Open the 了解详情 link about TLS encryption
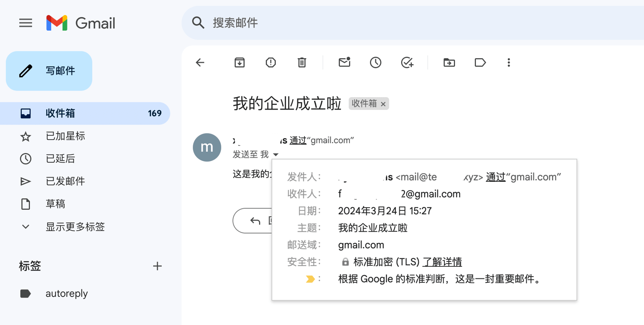Screen dimensions: 644x325 pyautogui.click(x=442, y=262)
